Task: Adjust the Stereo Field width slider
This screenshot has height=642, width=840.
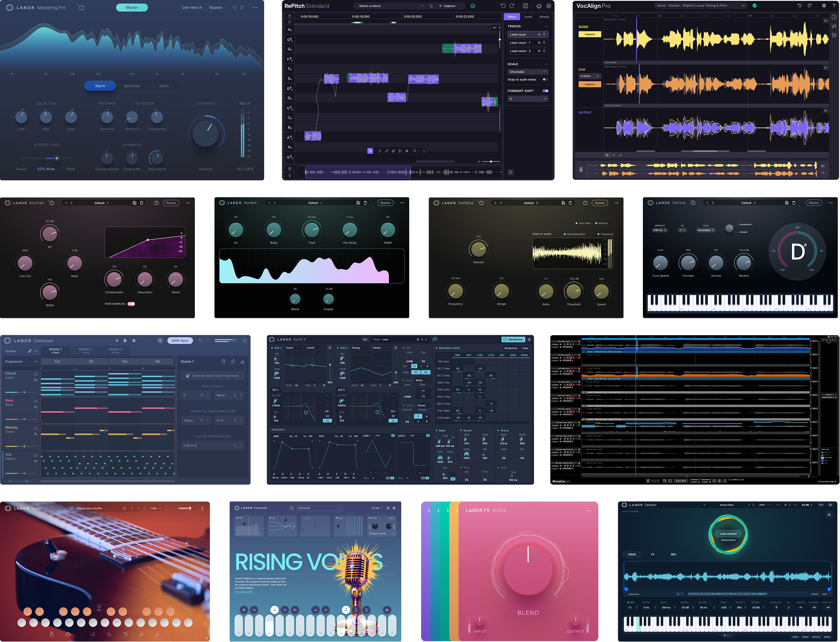Action: (56, 158)
